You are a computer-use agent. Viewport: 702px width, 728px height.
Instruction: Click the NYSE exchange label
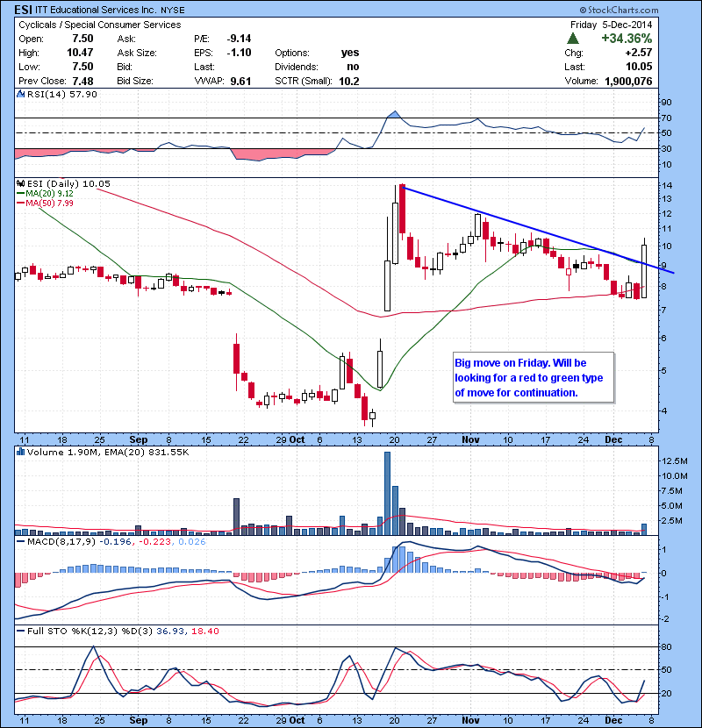pyautogui.click(x=173, y=11)
